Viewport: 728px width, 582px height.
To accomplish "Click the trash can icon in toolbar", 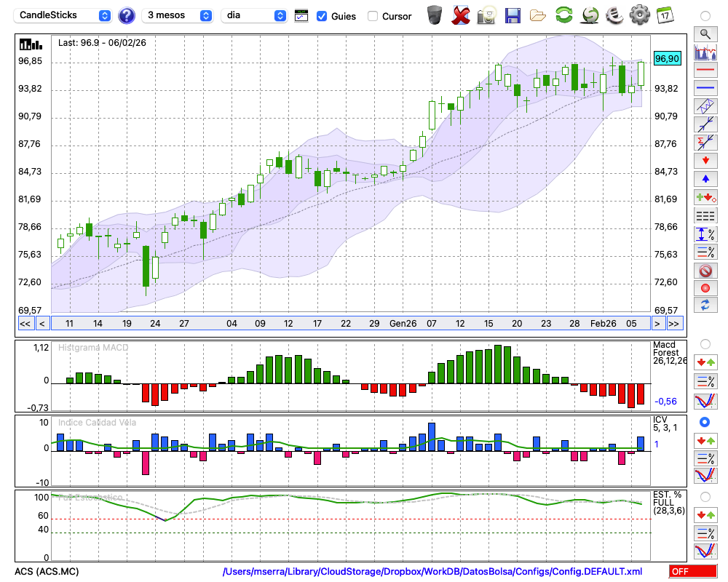I will tap(435, 15).
